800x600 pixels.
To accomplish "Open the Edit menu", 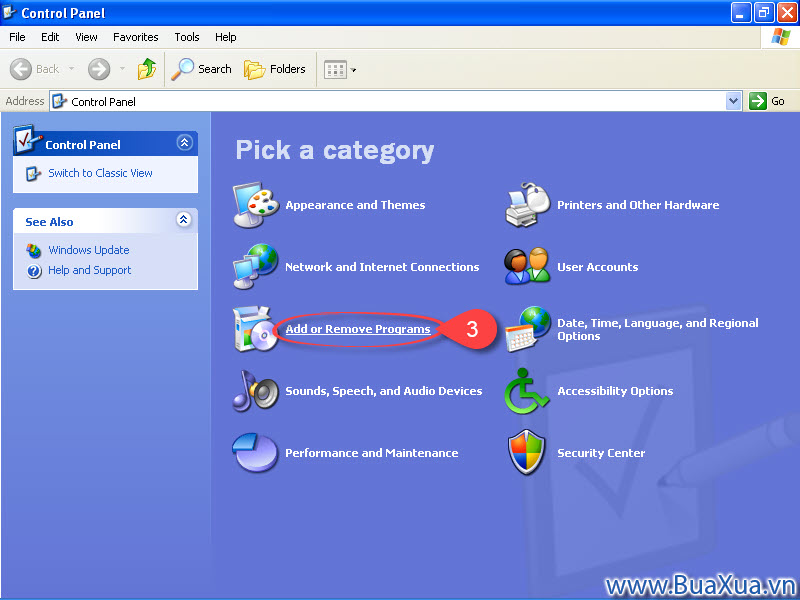I will pyautogui.click(x=50, y=37).
